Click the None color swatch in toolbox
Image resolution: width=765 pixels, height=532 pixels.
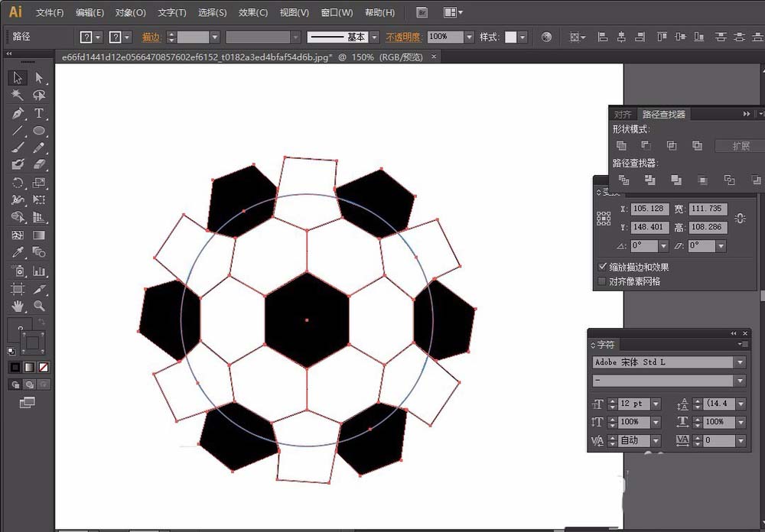44,367
